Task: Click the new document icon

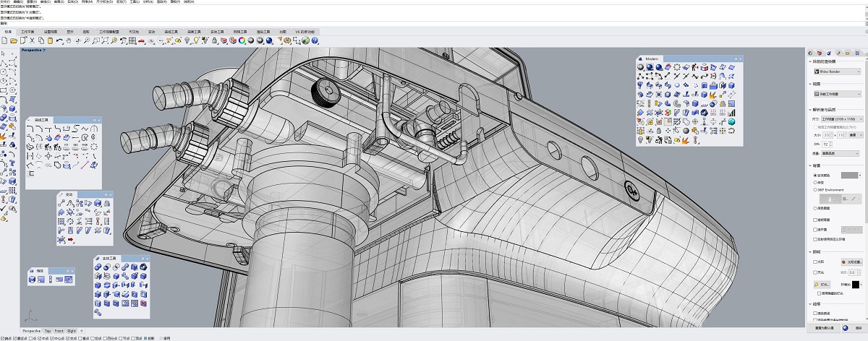Action: pyautogui.click(x=5, y=40)
